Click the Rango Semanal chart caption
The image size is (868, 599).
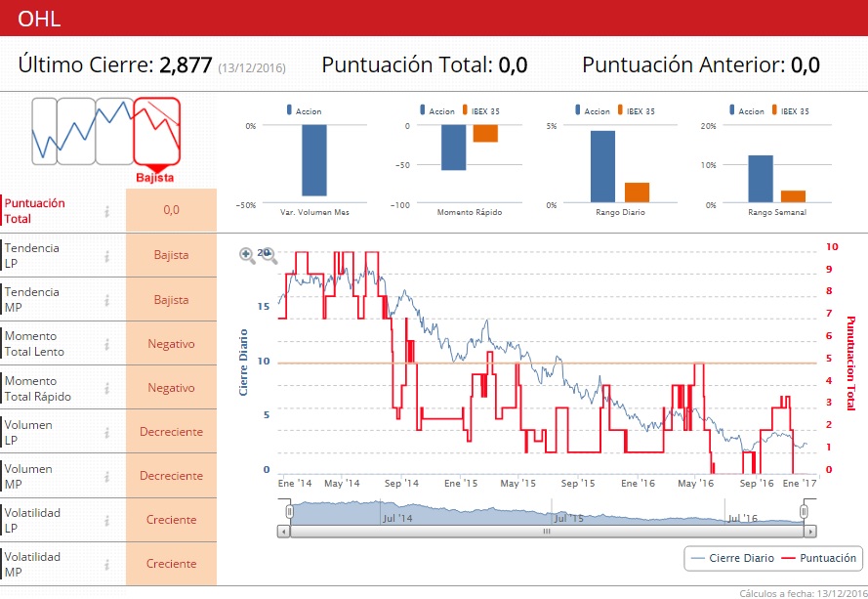coord(777,212)
